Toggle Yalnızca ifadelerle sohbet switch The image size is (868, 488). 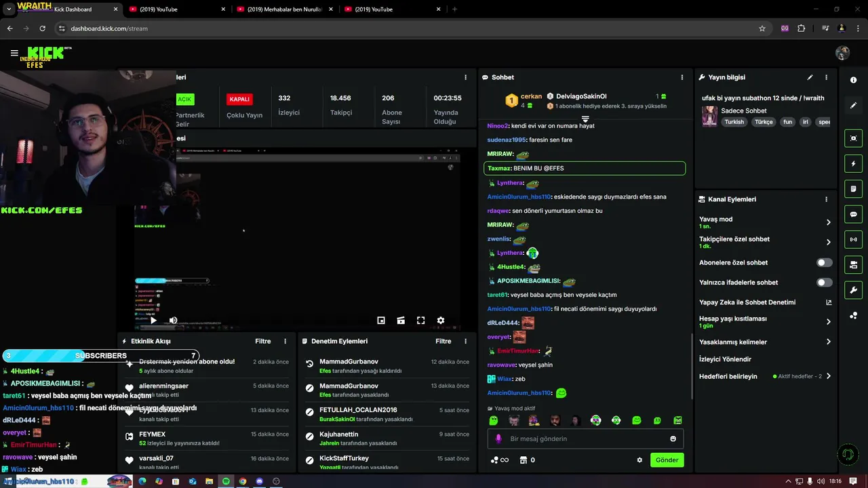(x=824, y=282)
